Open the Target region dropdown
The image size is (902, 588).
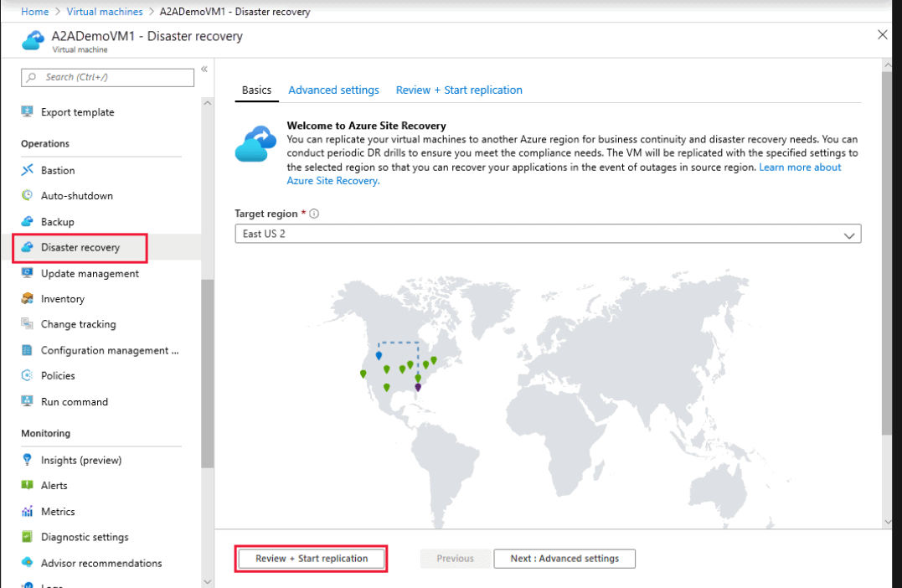tap(548, 235)
